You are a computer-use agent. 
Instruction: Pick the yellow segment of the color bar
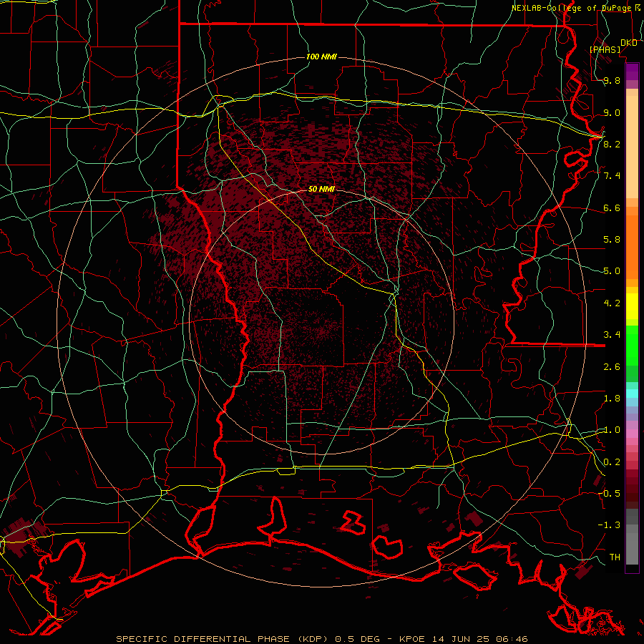pos(632,306)
